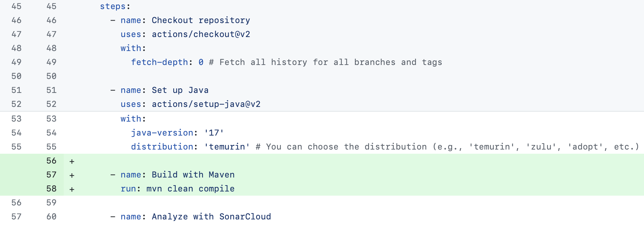Click the "Checkout repository" step name text
Screen dimensions: 644x225
201,21
